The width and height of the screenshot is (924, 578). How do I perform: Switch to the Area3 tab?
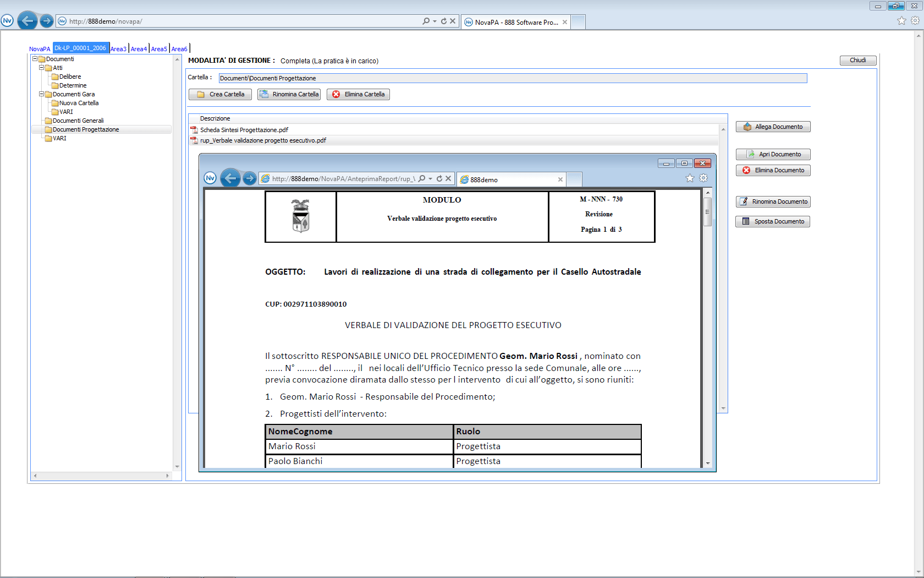[118, 49]
